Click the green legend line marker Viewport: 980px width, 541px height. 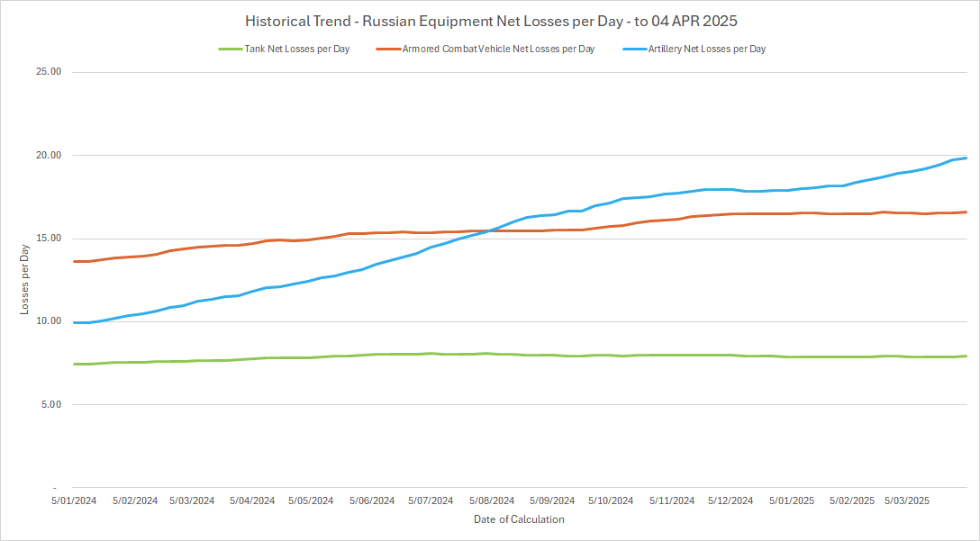[230, 49]
